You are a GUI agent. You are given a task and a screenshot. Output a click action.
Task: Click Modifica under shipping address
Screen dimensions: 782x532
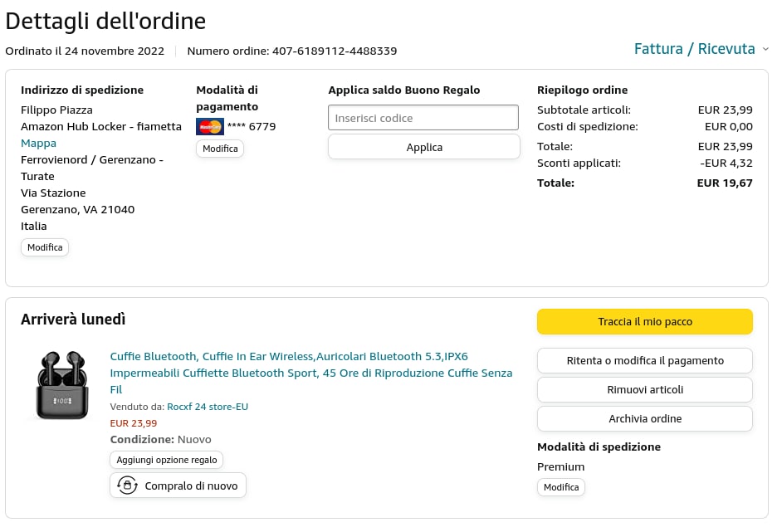pos(45,247)
